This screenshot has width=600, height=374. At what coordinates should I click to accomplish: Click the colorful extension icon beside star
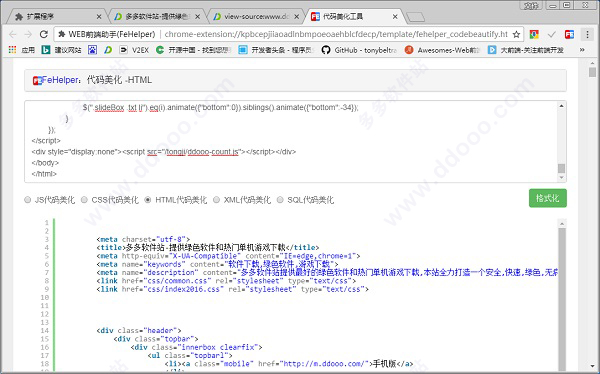(534, 34)
